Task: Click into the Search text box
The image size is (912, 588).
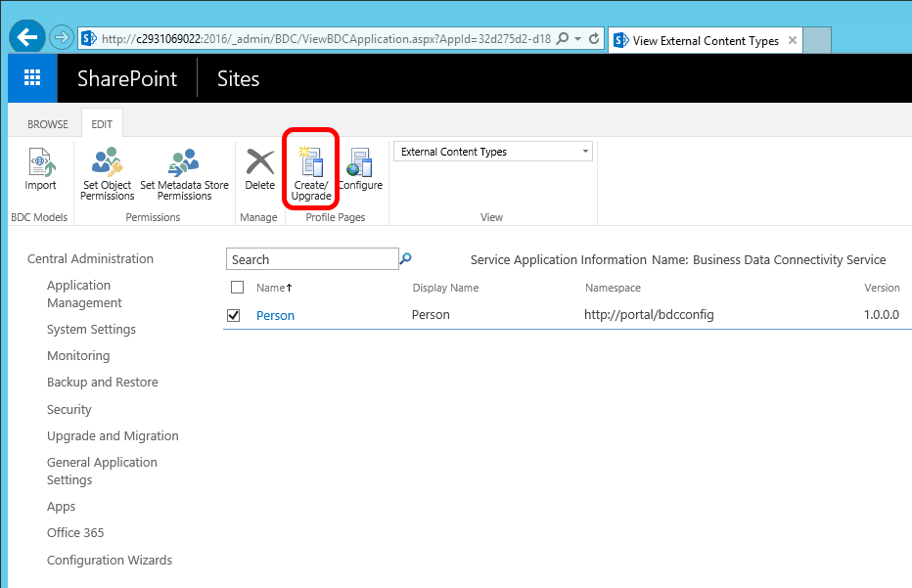Action: pos(311,259)
